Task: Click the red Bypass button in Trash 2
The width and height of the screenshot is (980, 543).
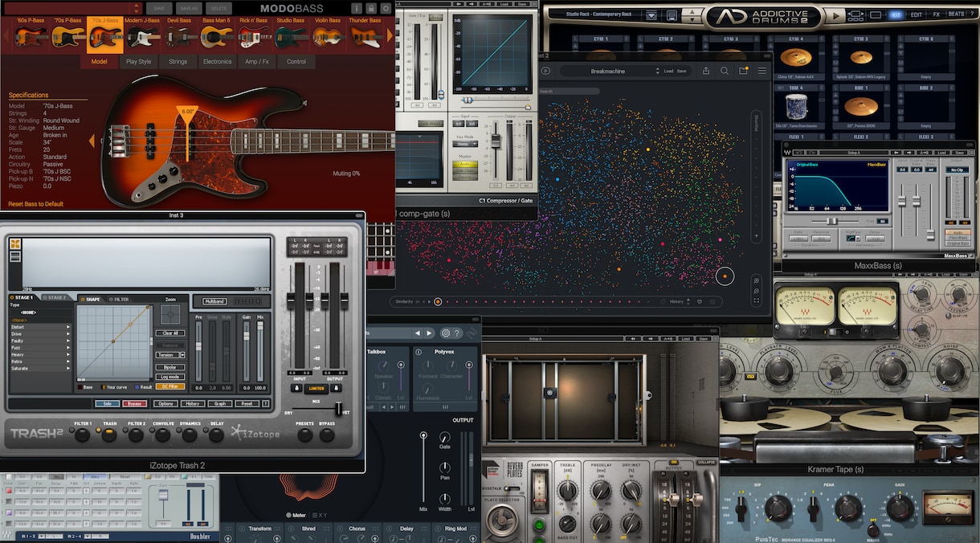Action: point(134,403)
